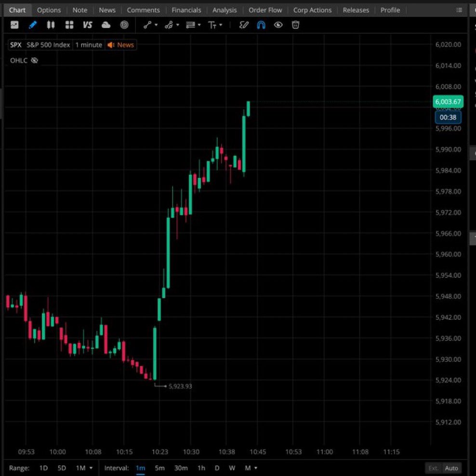This screenshot has width=476, height=476.
Task: Set range to 1D
Action: pos(43,468)
